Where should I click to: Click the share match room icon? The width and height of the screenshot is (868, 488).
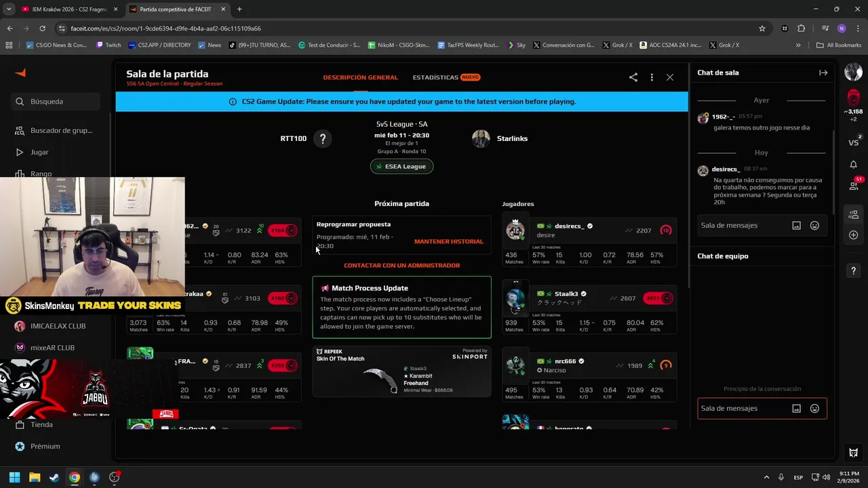633,77
